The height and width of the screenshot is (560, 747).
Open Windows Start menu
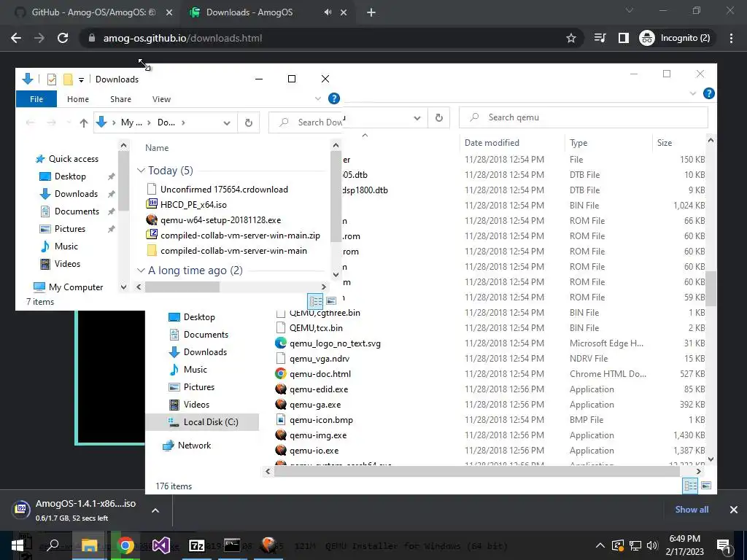coord(18,545)
